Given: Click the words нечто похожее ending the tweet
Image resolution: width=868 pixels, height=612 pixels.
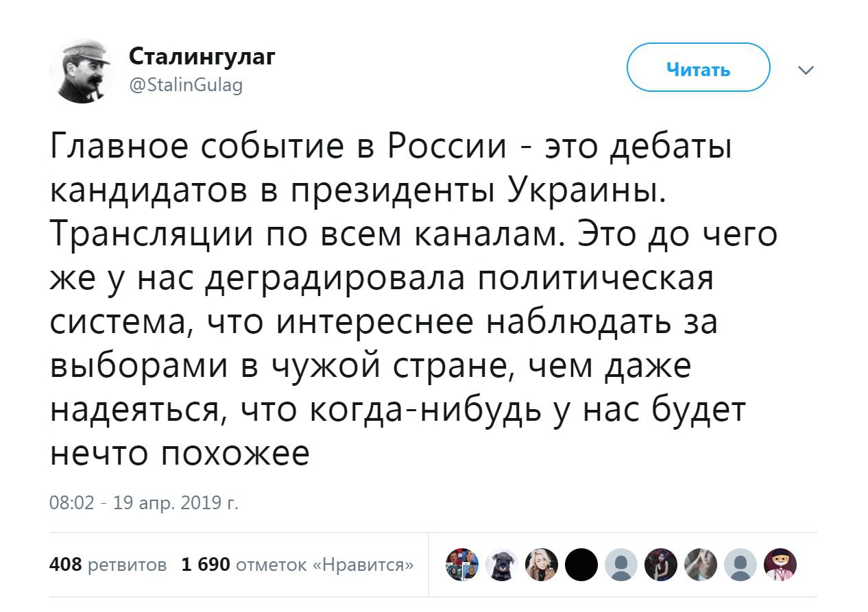Looking at the screenshot, I should (x=180, y=453).
